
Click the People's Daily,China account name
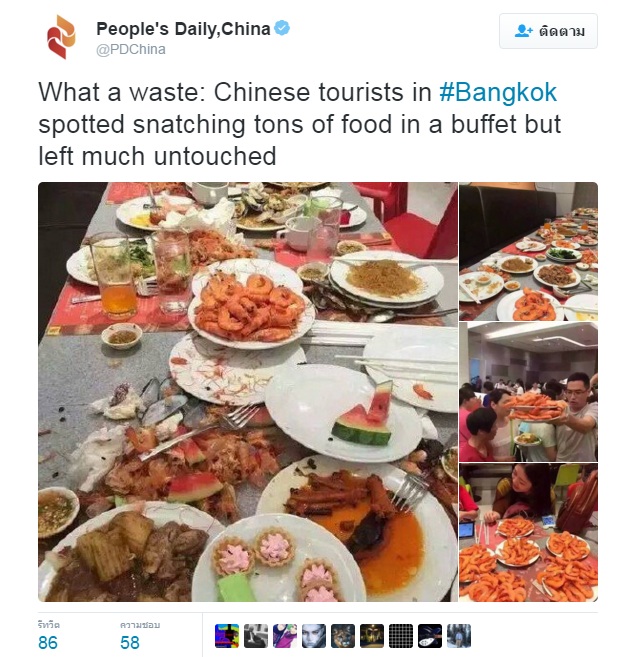183,29
